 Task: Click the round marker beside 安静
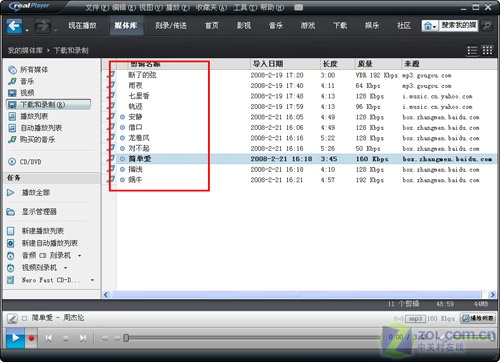tap(122, 117)
